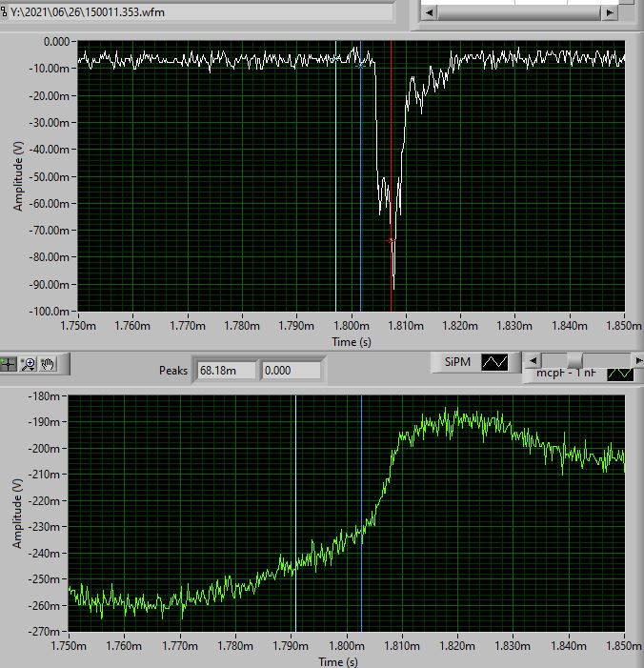Activate the graph zoom magnifier tool
The height and width of the screenshot is (668, 644).
click(x=28, y=363)
